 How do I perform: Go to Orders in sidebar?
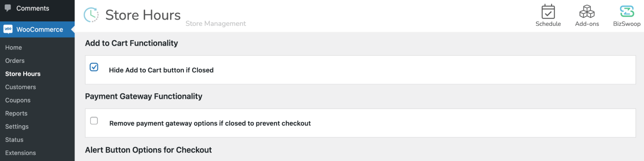(15, 61)
